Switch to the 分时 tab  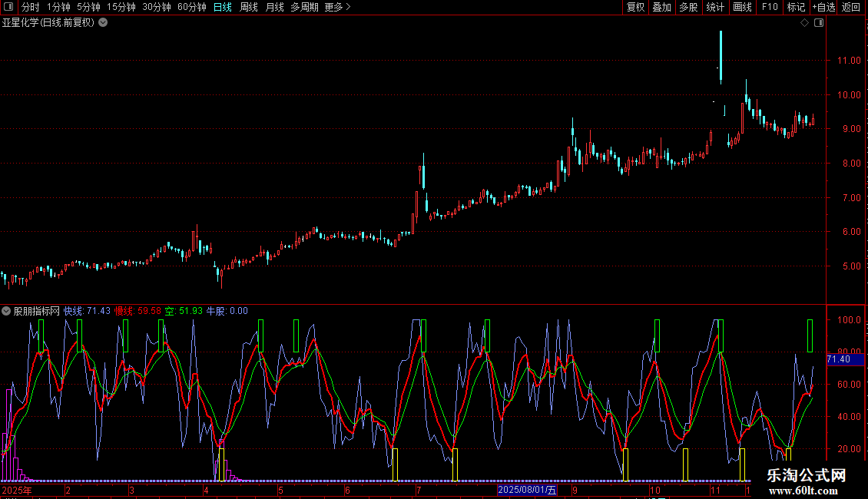coord(30,7)
